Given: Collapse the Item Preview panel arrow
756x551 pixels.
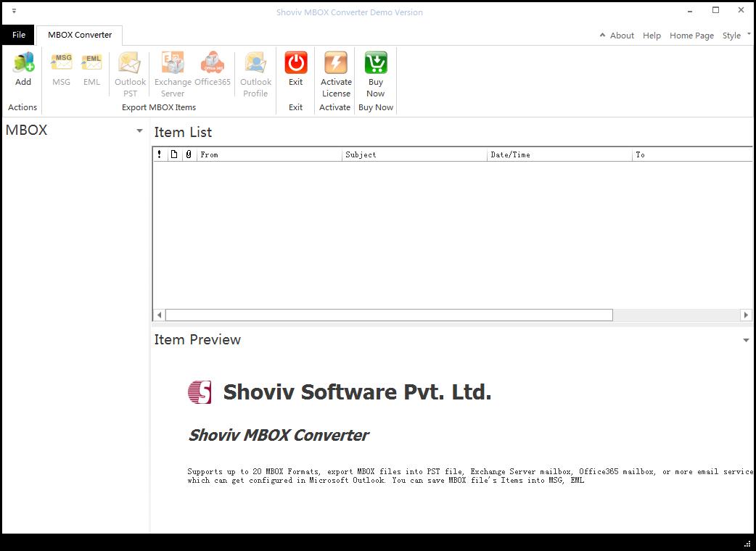Looking at the screenshot, I should pyautogui.click(x=746, y=340).
